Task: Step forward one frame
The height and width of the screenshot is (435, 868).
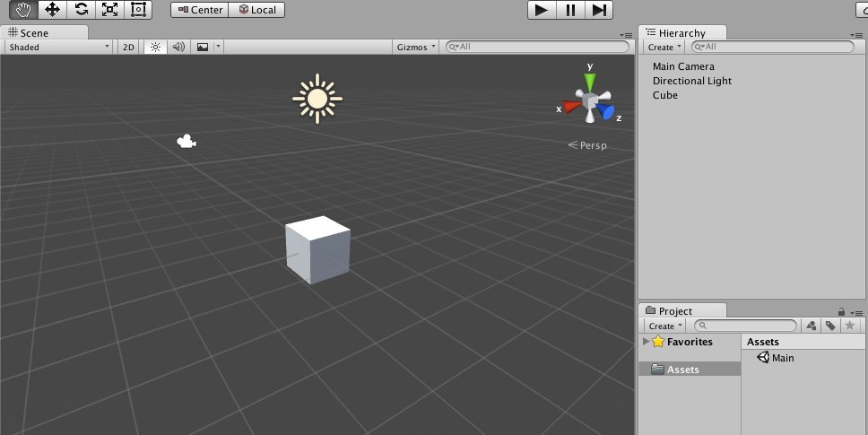Action: coord(598,10)
